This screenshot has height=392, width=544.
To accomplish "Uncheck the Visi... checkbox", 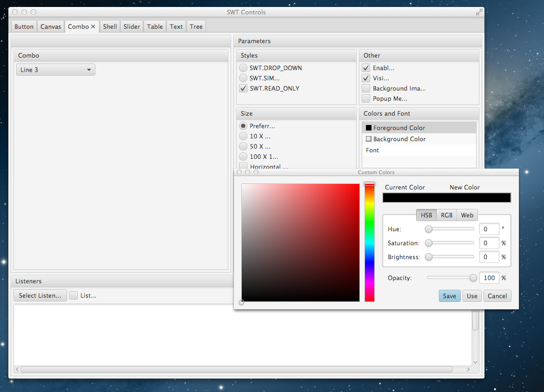I will pyautogui.click(x=365, y=78).
